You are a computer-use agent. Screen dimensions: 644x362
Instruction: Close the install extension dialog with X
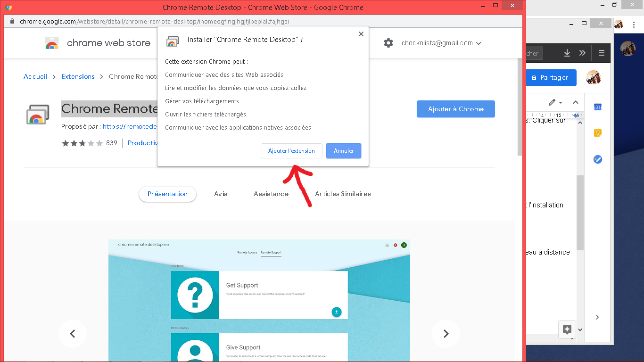click(x=361, y=34)
